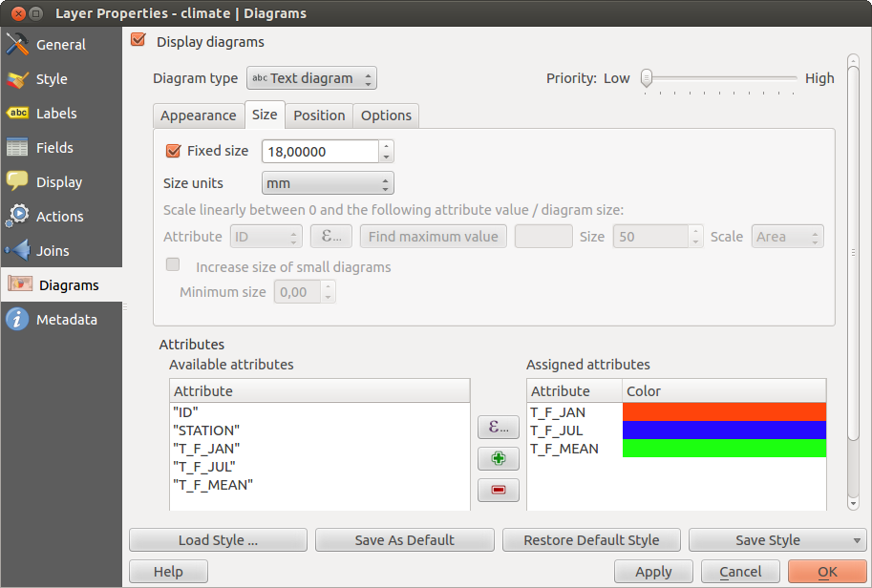Switch to the Appearance tab

[x=199, y=115]
